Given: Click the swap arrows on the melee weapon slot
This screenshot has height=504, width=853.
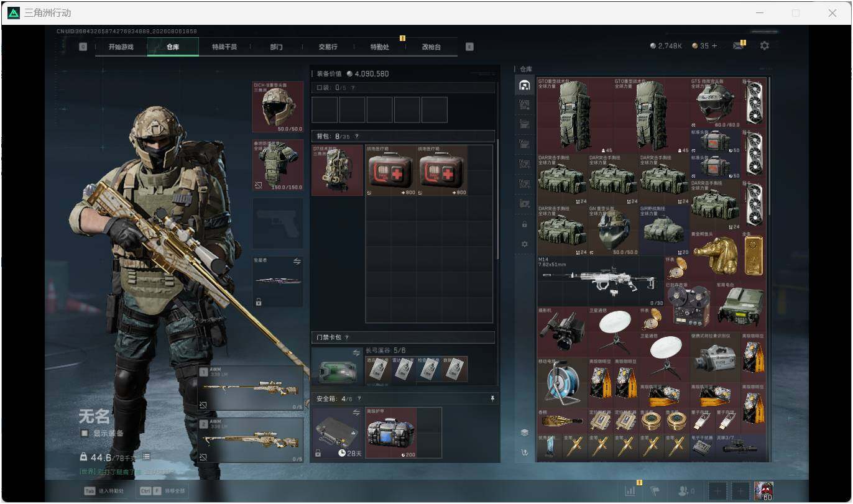Looking at the screenshot, I should coord(297,262).
